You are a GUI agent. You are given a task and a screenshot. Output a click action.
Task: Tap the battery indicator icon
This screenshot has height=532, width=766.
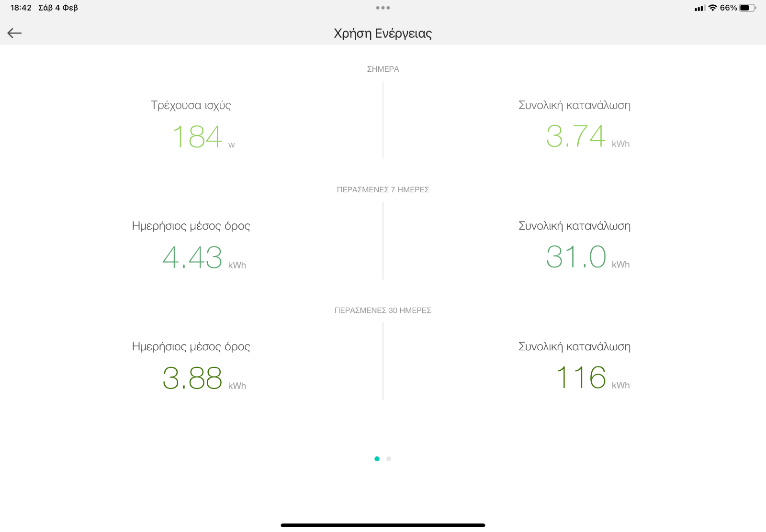click(x=748, y=8)
